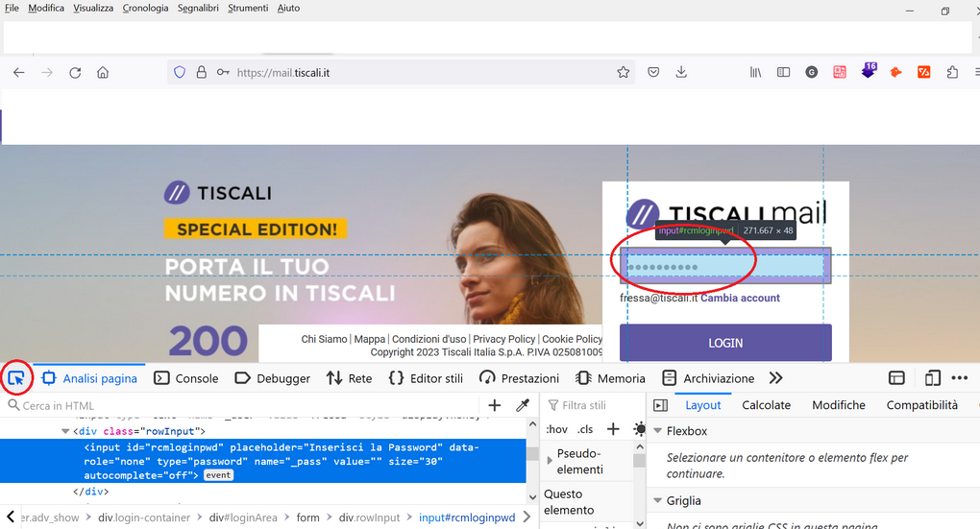The image size is (980, 529).
Task: Open Chi Siamo footer link
Action: click(324, 339)
